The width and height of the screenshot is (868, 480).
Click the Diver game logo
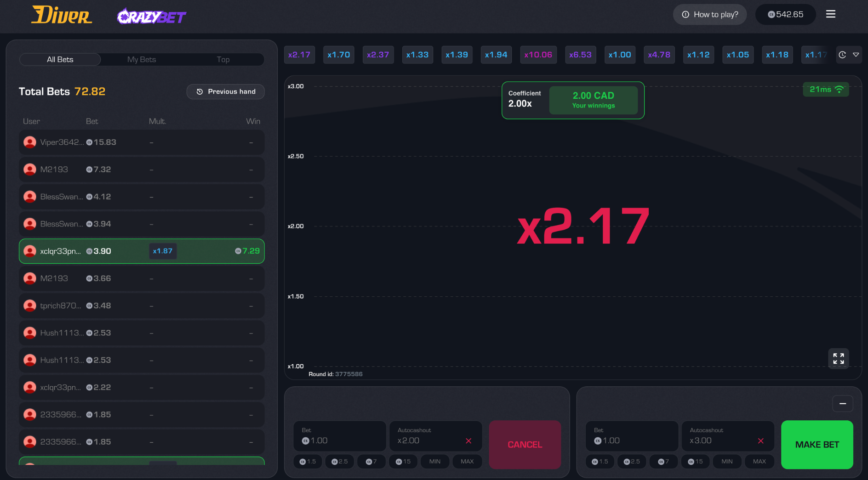pyautogui.click(x=62, y=15)
